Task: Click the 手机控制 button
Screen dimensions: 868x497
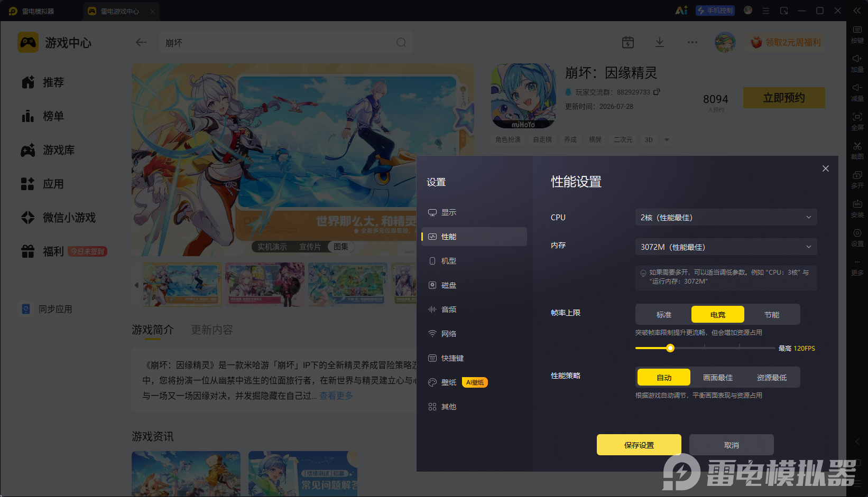Action: coord(715,11)
